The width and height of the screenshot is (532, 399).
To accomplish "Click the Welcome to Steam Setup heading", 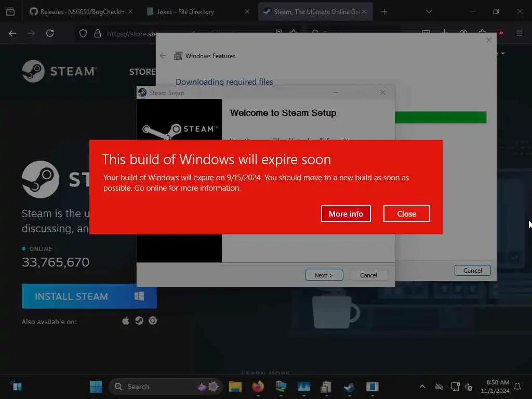I will pos(283,113).
